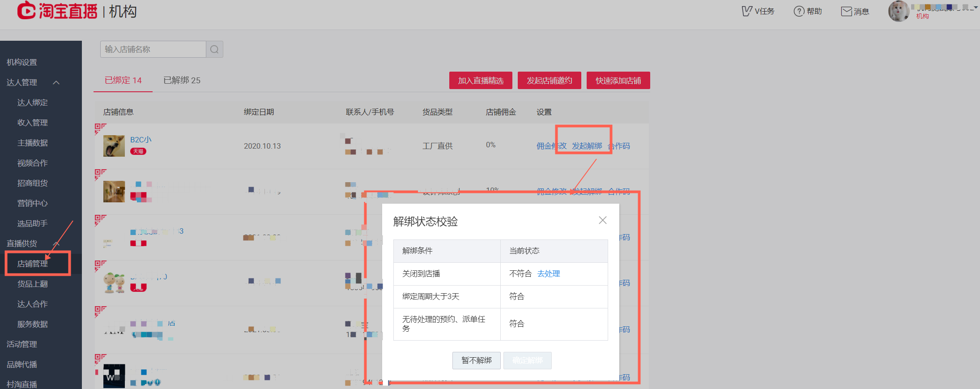
Task: Open 视频合作 in the sidebar
Action: click(x=32, y=163)
